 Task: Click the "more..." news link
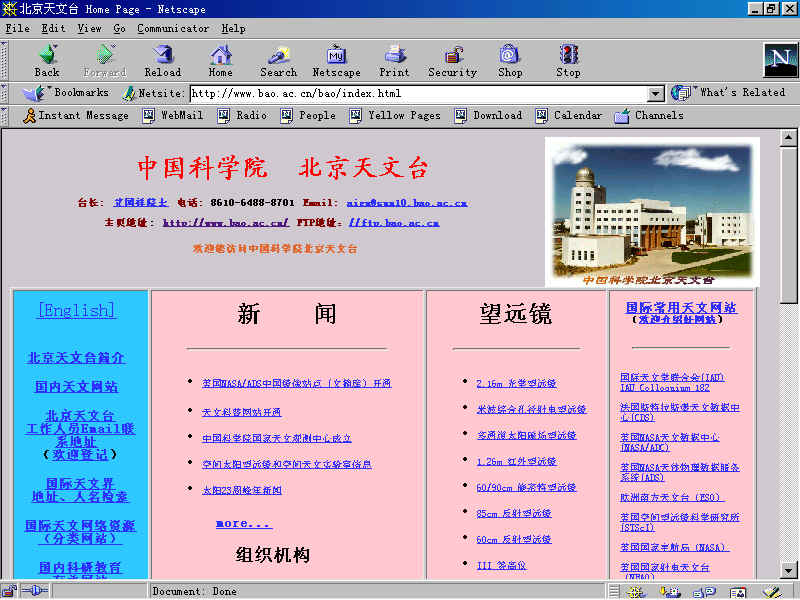pos(244,523)
